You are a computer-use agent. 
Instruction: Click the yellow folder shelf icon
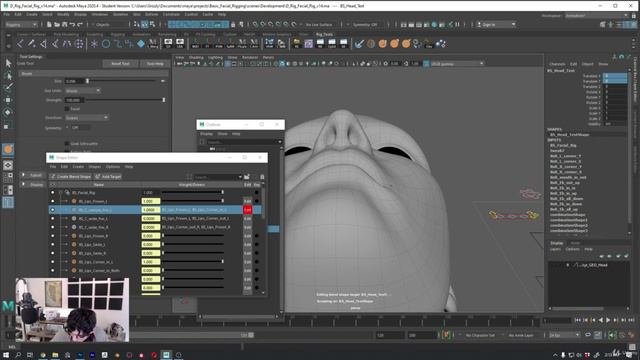pyautogui.click(x=297, y=43)
